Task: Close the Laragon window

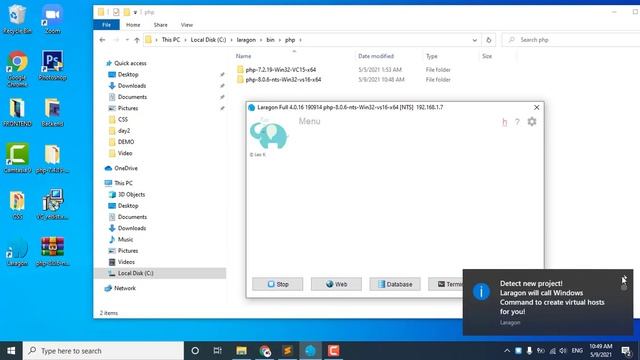Action: pos(536,107)
